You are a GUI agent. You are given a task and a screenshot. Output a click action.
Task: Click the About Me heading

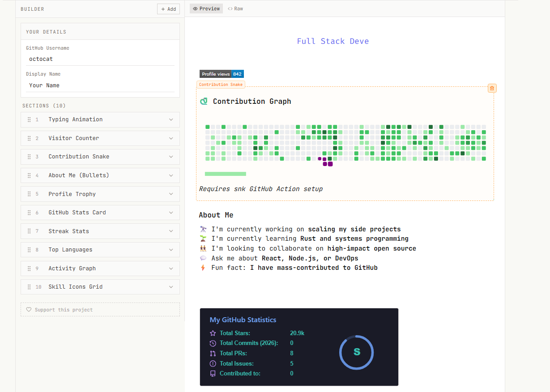pyautogui.click(x=216, y=215)
